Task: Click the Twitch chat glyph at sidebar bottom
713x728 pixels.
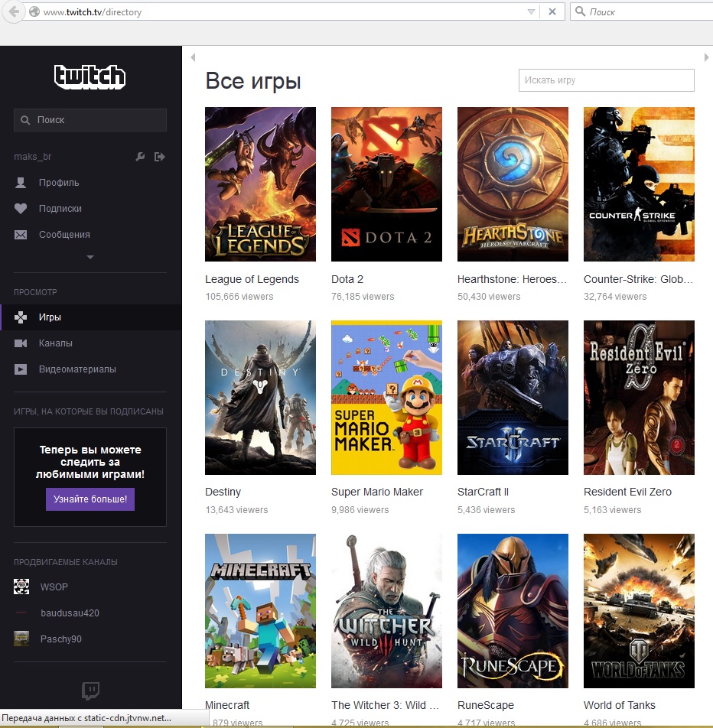Action: tap(90, 691)
